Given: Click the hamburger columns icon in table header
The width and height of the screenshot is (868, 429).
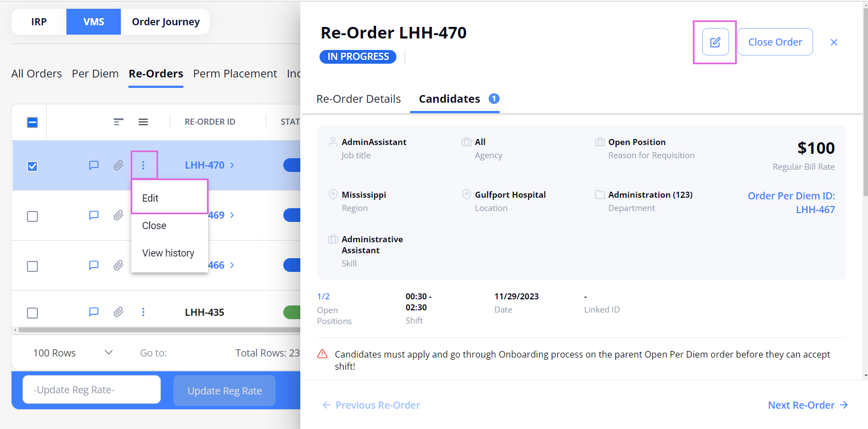Looking at the screenshot, I should [x=143, y=122].
